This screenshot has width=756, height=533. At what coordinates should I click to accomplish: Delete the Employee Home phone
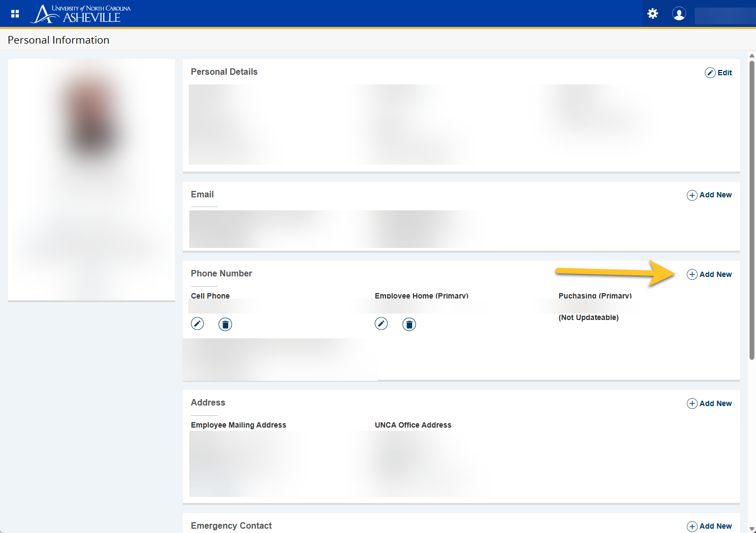pyautogui.click(x=409, y=324)
